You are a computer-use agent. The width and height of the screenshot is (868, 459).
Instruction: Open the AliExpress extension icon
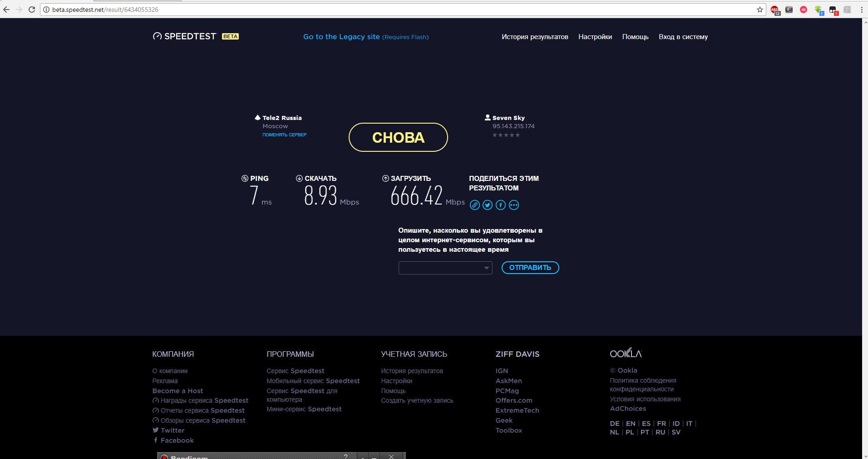pos(804,10)
